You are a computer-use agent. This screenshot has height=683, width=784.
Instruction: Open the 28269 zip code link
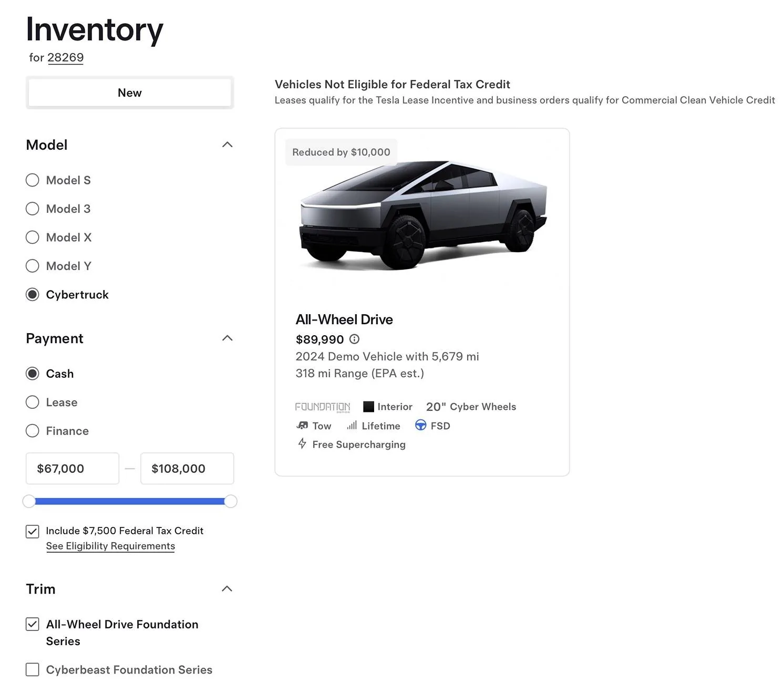[66, 58]
